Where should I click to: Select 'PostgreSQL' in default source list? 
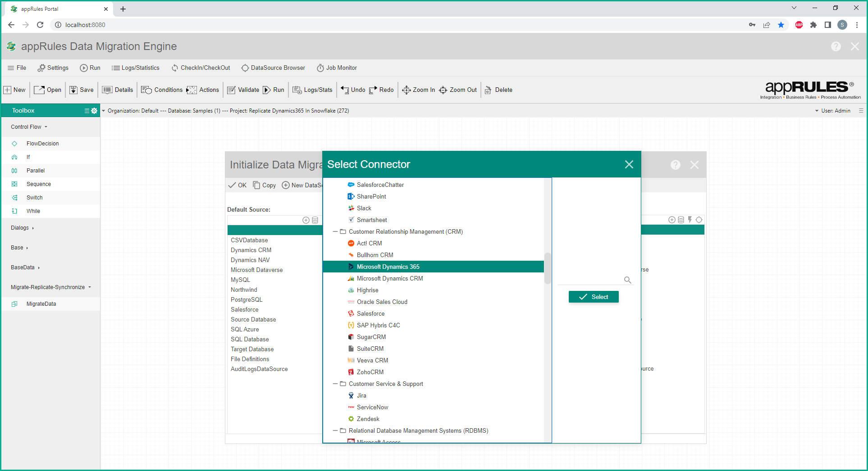247,300
